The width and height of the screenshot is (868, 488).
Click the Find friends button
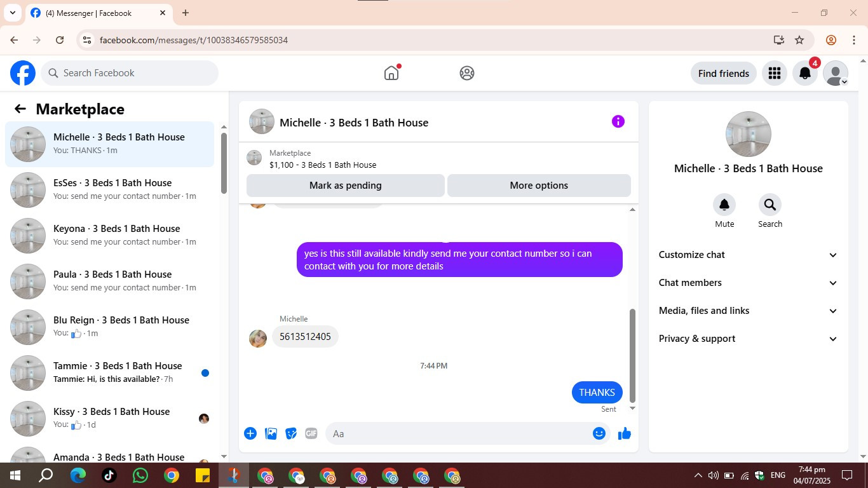[724, 73]
